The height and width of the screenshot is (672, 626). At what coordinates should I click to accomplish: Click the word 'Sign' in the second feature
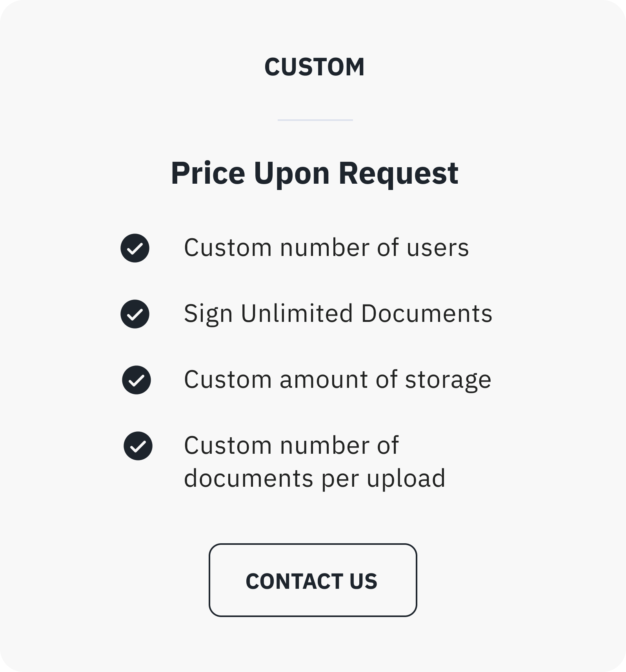pos(208,314)
